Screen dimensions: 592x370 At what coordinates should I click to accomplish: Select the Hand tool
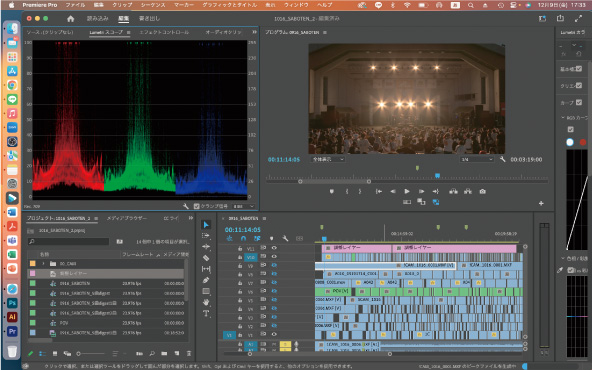(x=206, y=302)
